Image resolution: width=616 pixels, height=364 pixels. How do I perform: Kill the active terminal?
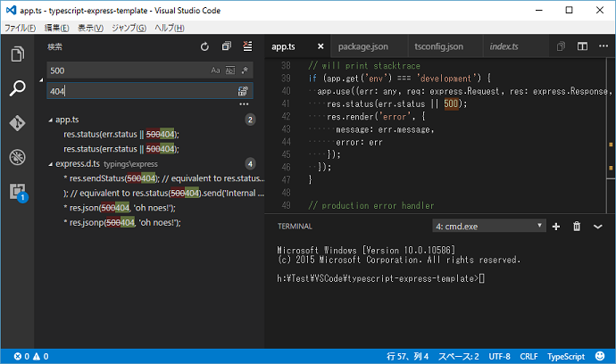[577, 227]
